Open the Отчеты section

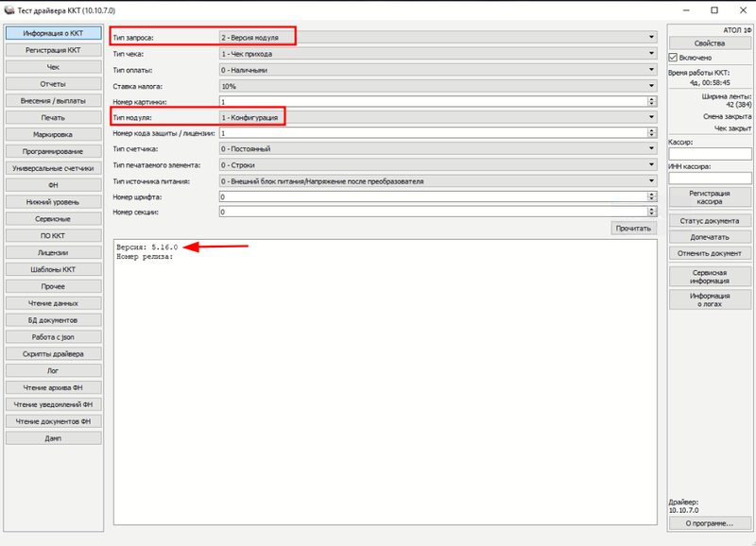pos(53,84)
